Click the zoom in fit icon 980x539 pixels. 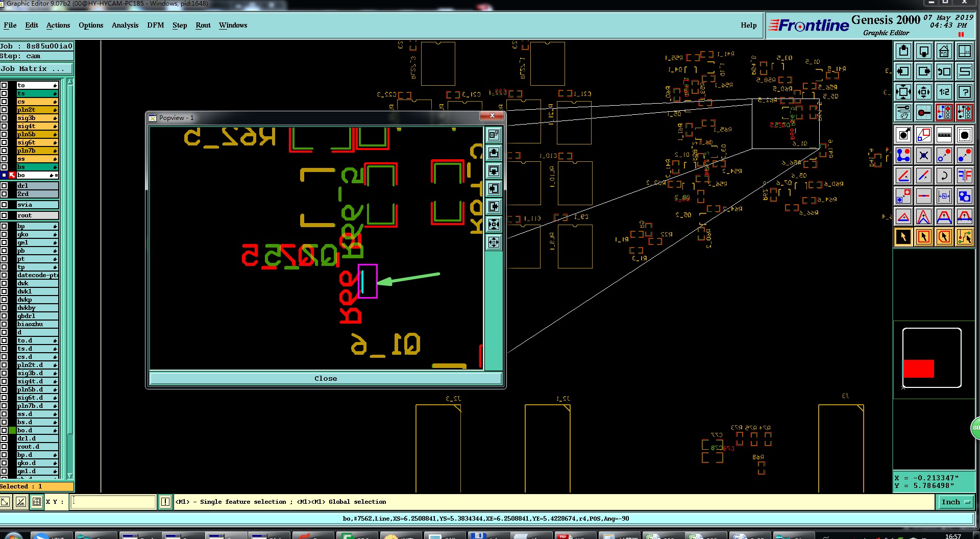pos(903,92)
